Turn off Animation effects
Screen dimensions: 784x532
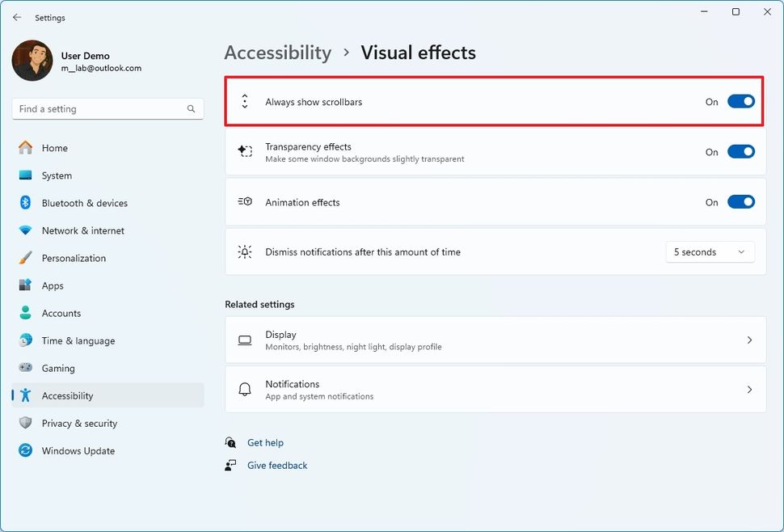coord(741,201)
